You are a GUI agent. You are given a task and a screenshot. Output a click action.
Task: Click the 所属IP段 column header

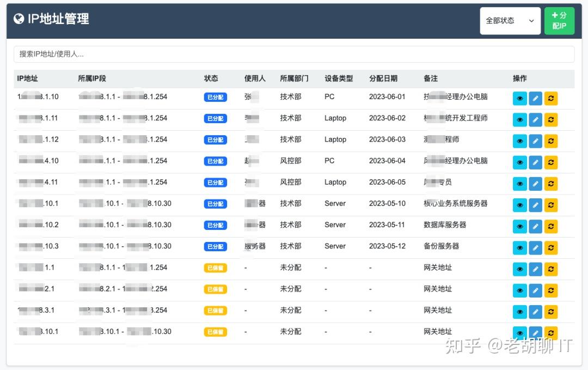pyautogui.click(x=92, y=78)
